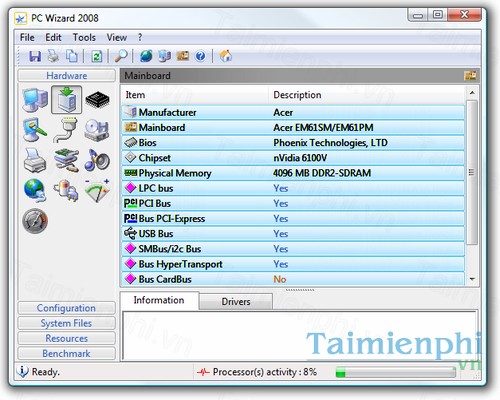This screenshot has width=500, height=400.
Task: Select the LPC bus row
Action: click(x=293, y=188)
